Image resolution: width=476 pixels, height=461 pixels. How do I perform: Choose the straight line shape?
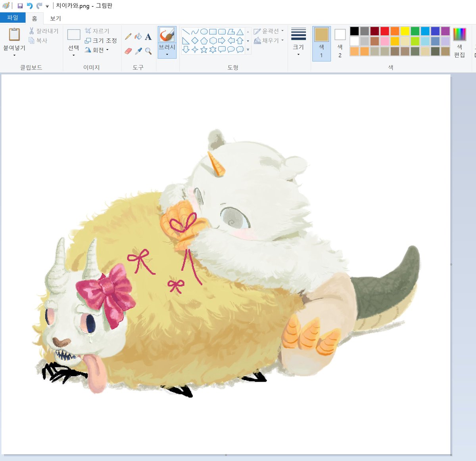click(x=186, y=32)
